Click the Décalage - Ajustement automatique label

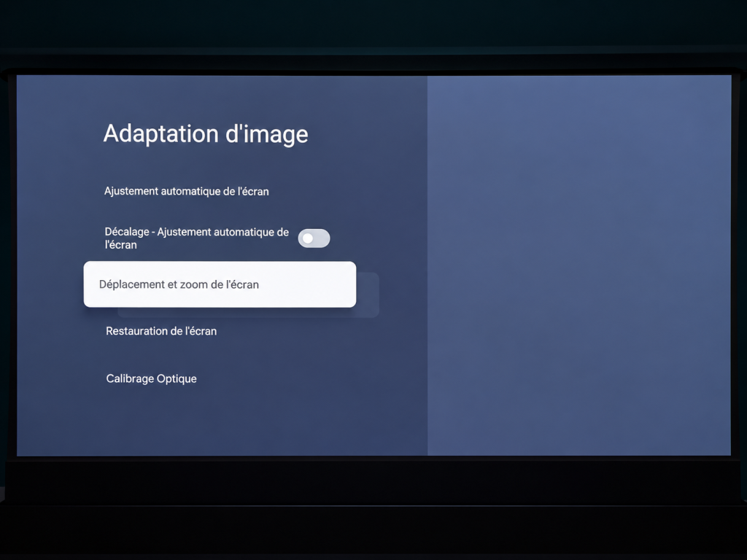click(x=197, y=238)
